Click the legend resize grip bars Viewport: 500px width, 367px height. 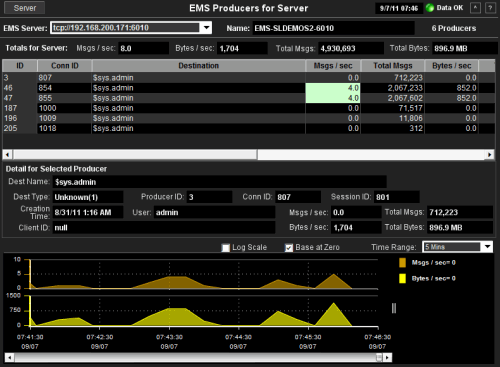tap(394, 308)
